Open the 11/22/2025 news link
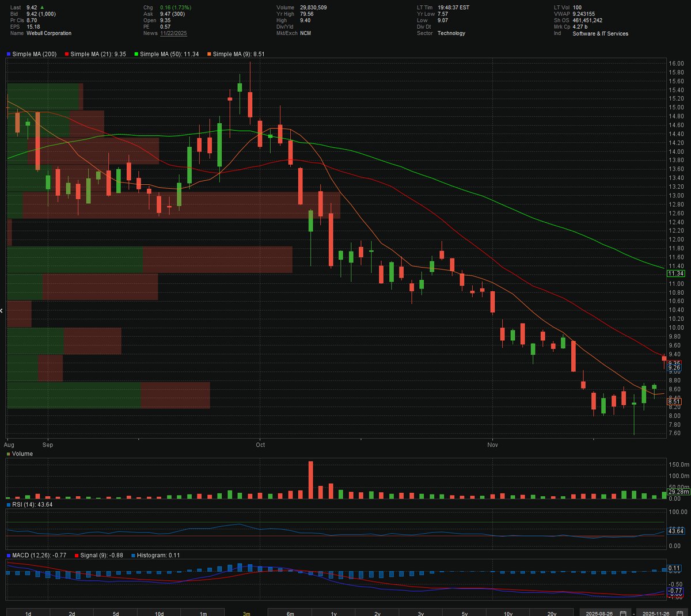The width and height of the screenshot is (691, 616). click(x=173, y=33)
